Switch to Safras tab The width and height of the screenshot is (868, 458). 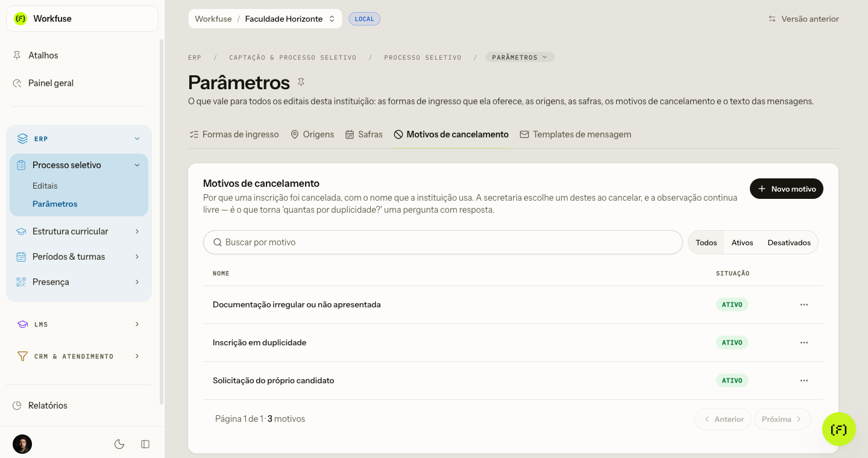(364, 134)
